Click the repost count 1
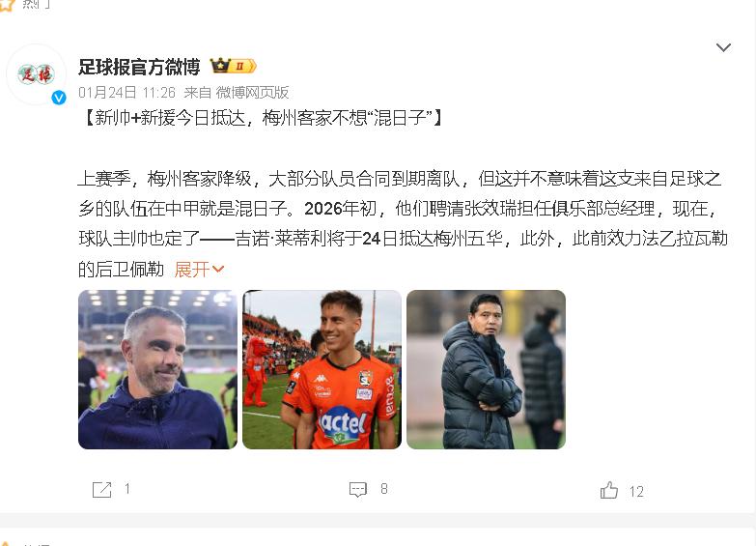The image size is (756, 546). [x=127, y=489]
